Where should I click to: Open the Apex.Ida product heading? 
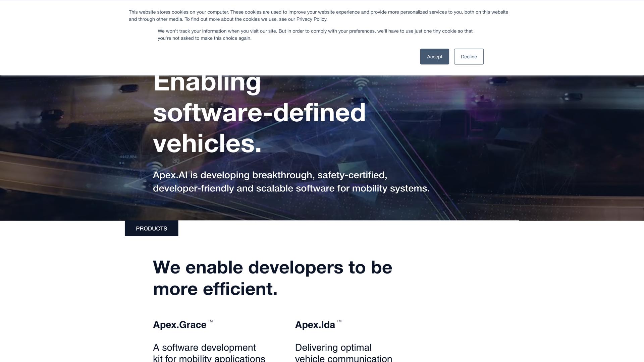(315, 325)
